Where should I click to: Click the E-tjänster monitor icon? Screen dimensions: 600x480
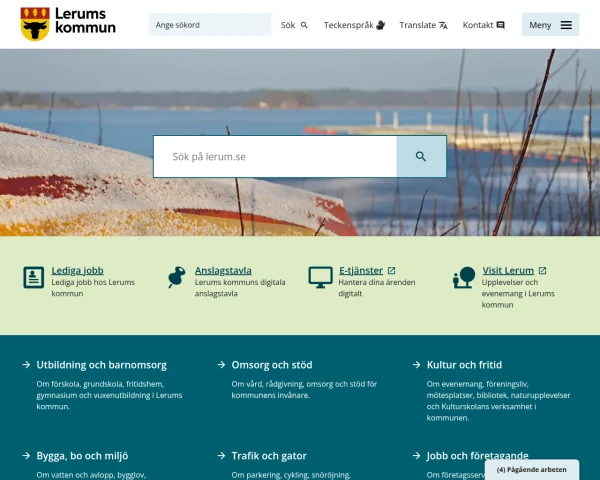point(320,277)
